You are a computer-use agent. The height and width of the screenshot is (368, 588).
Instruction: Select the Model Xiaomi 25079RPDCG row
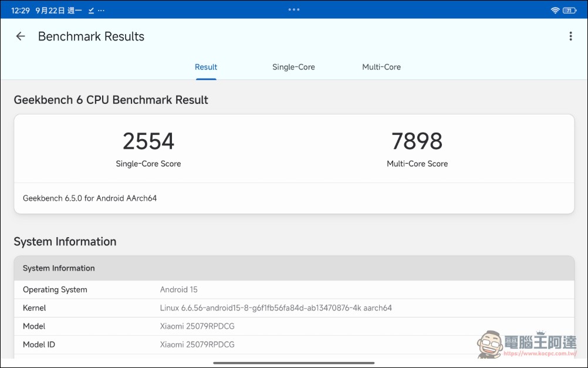coord(294,326)
